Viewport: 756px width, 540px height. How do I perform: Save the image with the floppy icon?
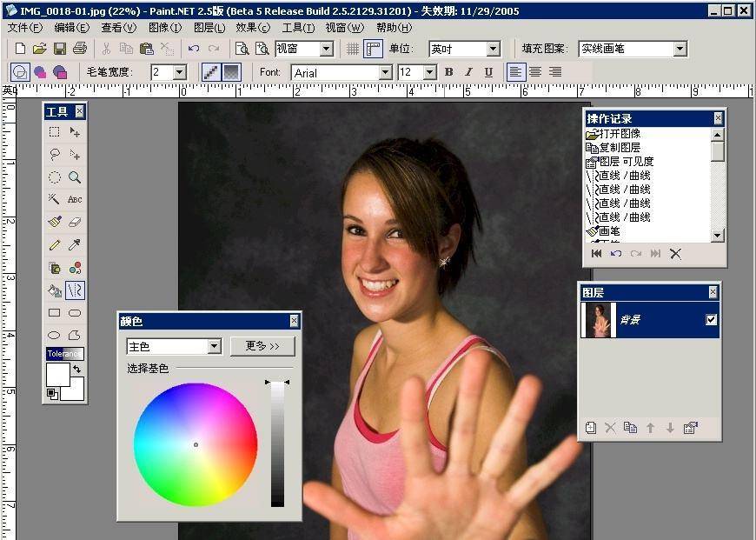click(x=59, y=49)
